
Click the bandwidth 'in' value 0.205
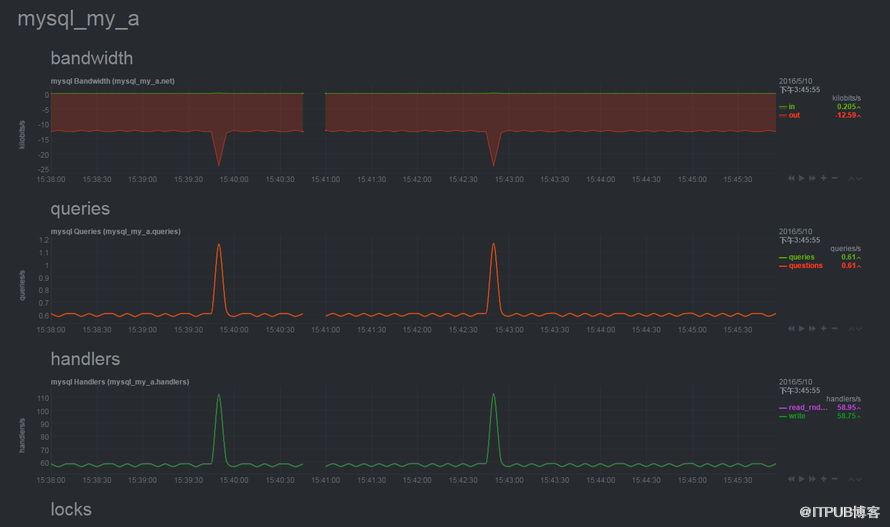coord(848,107)
